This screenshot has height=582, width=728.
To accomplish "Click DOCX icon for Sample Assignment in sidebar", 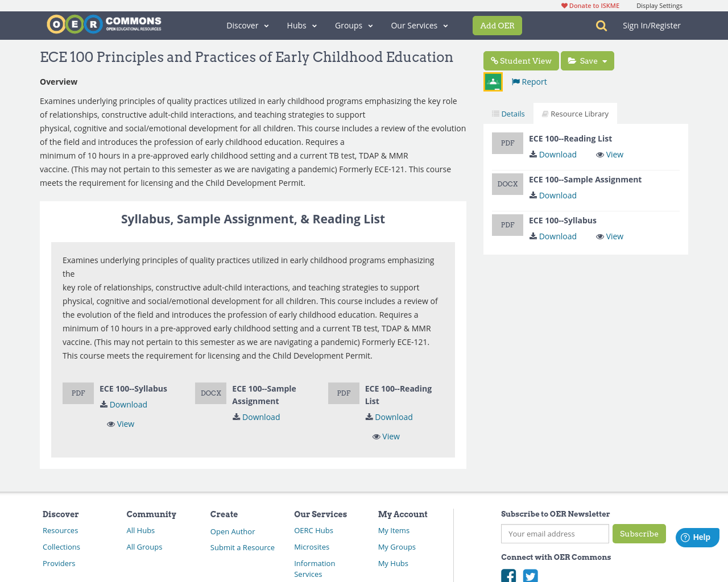I will coord(507,184).
